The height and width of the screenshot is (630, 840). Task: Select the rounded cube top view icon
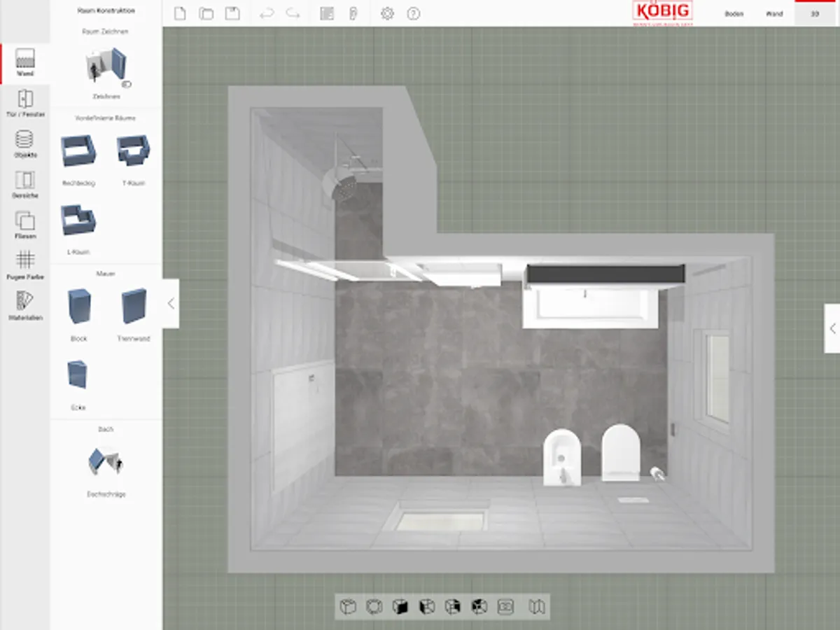[374, 607]
